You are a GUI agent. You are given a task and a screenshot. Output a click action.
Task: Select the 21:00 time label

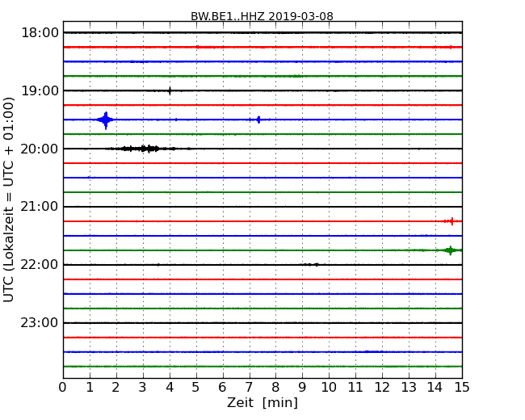(40, 207)
